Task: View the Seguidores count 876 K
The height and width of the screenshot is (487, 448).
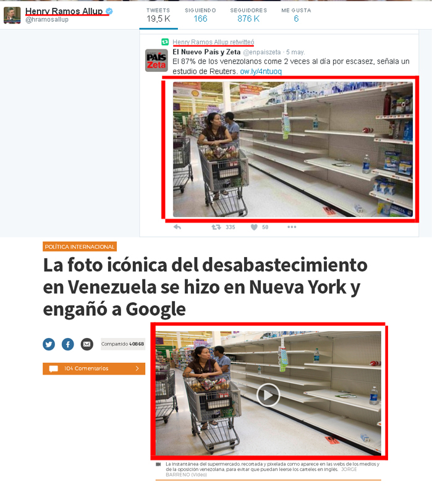Action: point(248,15)
